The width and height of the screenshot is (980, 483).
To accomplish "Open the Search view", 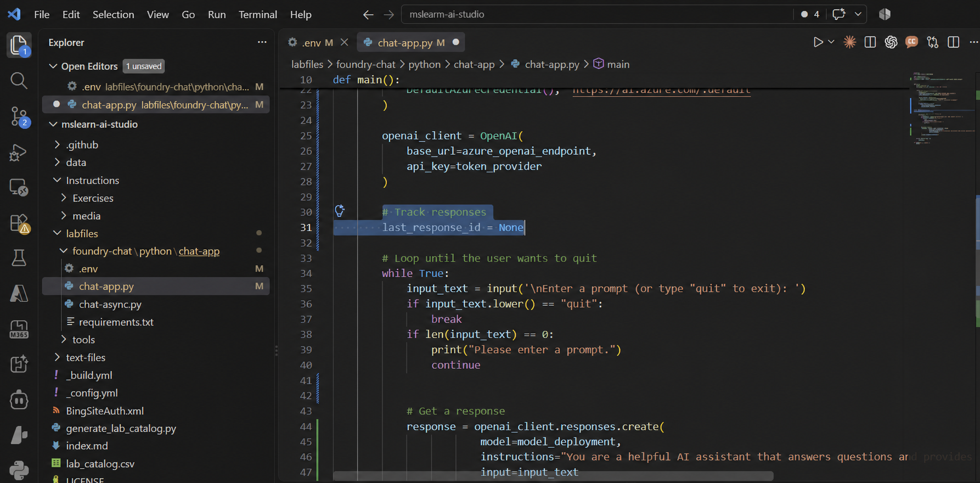I will [19, 81].
